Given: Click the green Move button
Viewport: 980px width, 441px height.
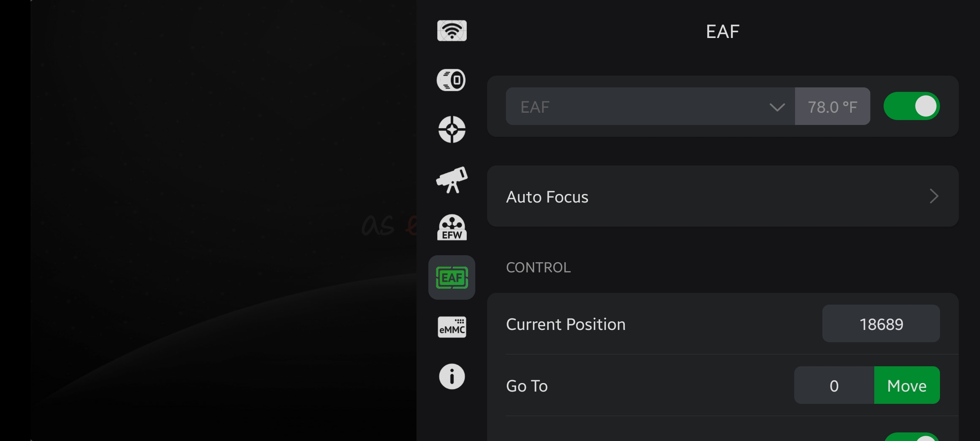Looking at the screenshot, I should pos(907,385).
